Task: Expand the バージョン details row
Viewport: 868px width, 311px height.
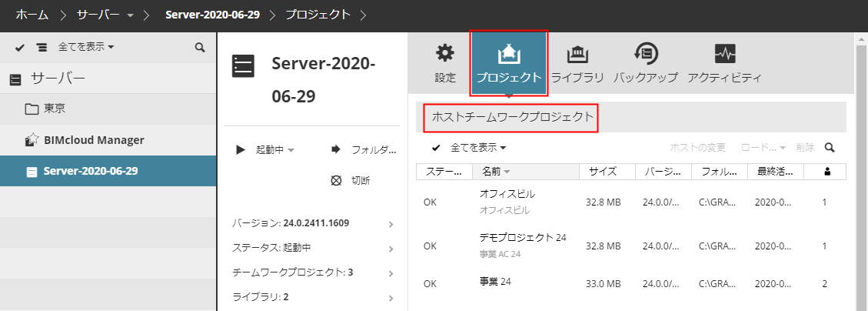Action: pos(313,223)
